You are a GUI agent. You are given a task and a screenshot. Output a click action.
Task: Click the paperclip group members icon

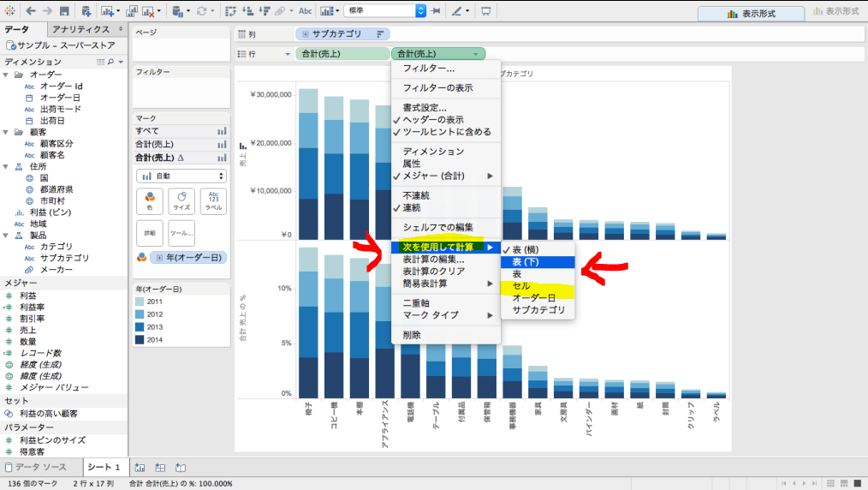(x=281, y=10)
